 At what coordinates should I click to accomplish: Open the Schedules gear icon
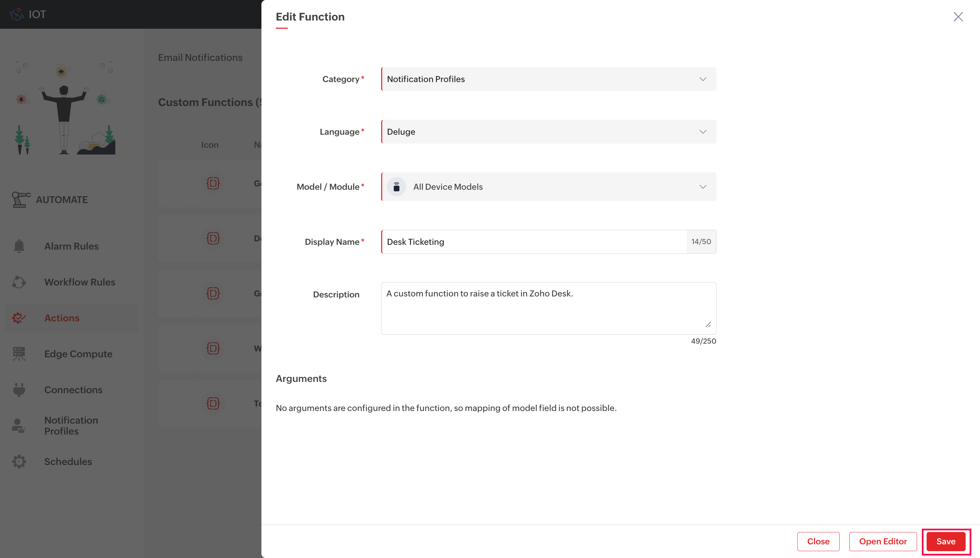19,462
